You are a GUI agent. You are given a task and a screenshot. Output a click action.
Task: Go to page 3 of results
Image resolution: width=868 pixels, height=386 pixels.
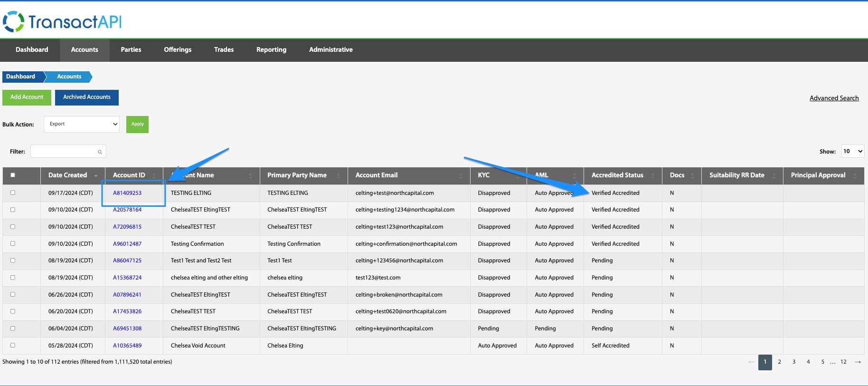pyautogui.click(x=794, y=362)
